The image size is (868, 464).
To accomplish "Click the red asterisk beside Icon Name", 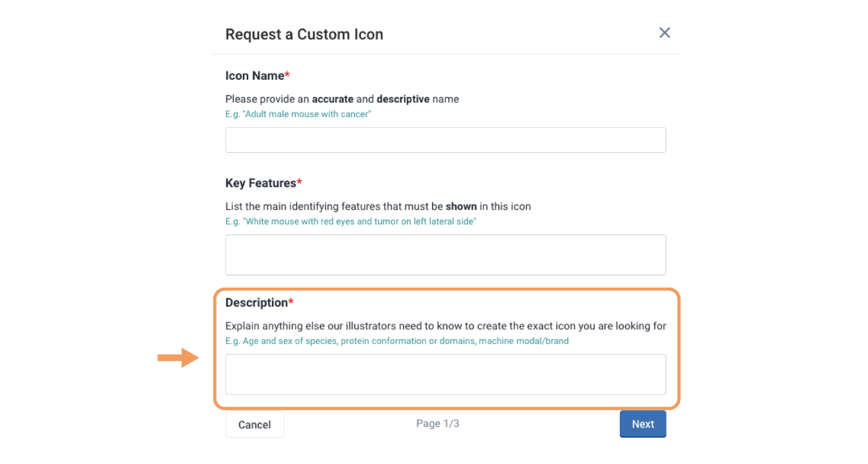I will 287,74.
